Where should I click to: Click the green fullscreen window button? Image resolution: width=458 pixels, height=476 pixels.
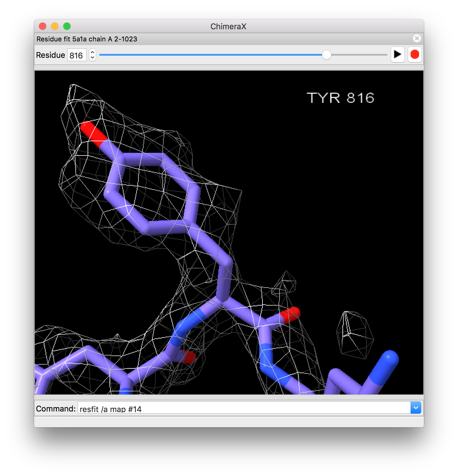(67, 26)
